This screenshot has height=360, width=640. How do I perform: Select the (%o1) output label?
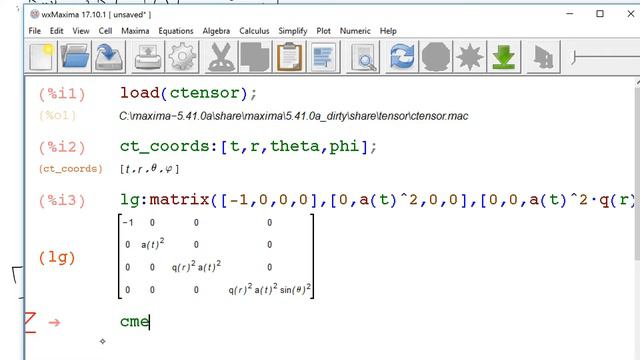[58, 116]
